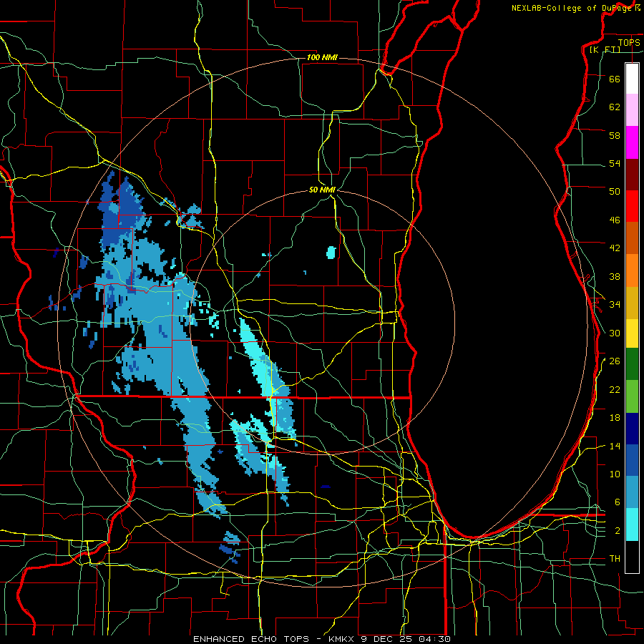This screenshot has width=644, height=644.
Task: Click the legend value 30
Action: tap(615, 333)
